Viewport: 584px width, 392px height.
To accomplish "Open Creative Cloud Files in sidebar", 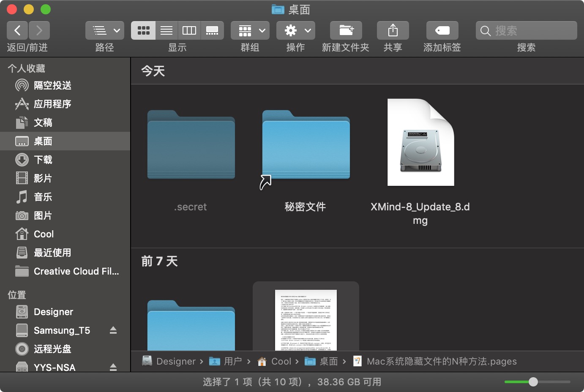I will (x=65, y=271).
